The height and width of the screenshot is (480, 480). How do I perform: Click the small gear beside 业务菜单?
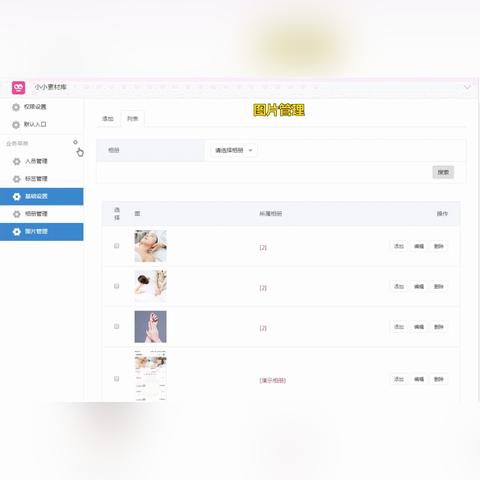point(75,142)
